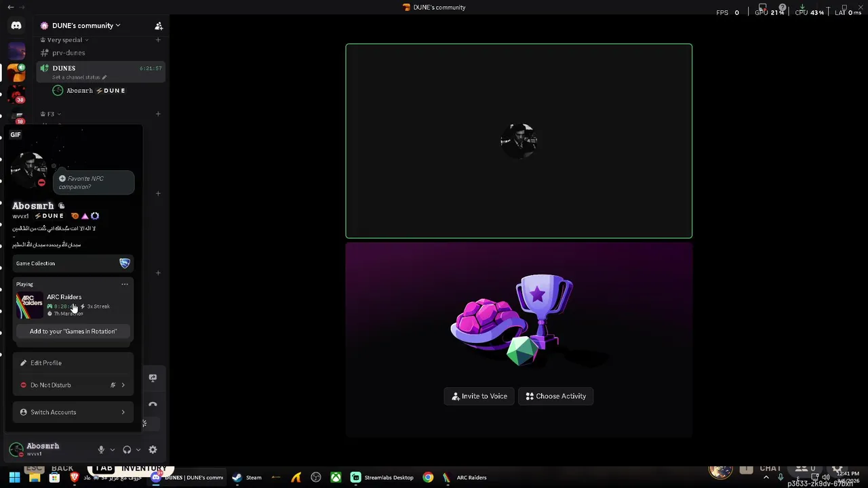Open the Do Not Disturb status menu
Viewport: 868px width, 488px height.
(73, 385)
